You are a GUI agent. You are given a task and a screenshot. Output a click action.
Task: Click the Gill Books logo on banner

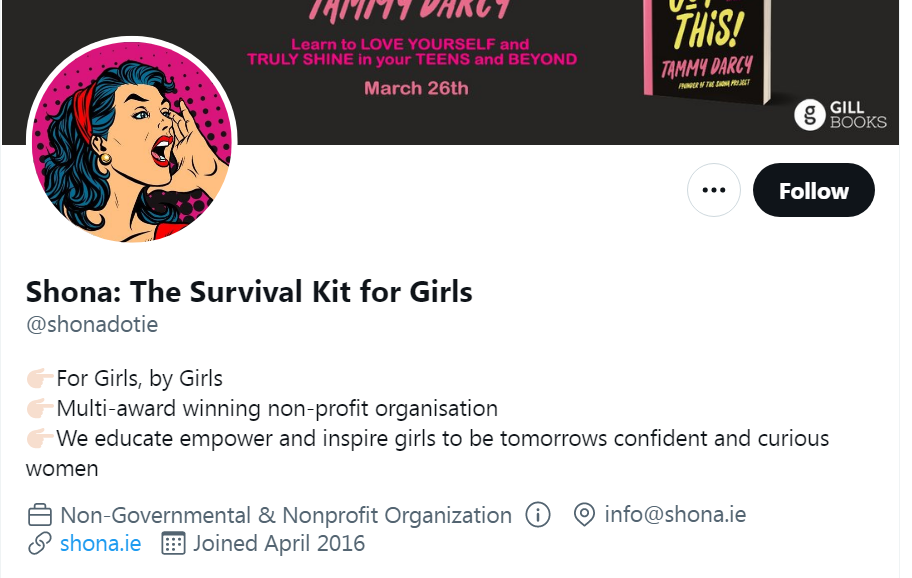tap(841, 114)
